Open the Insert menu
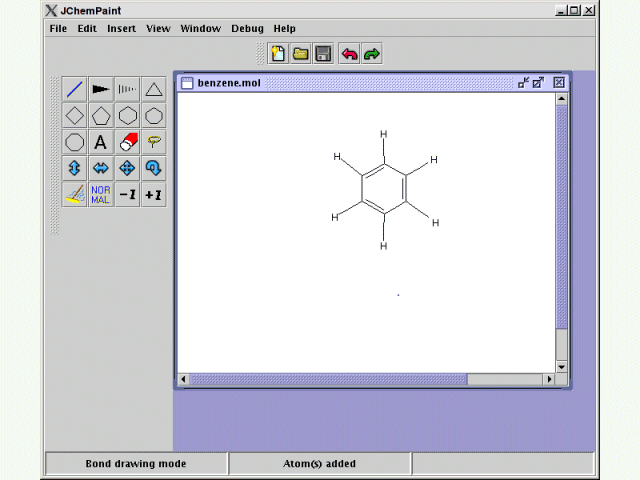640x480 pixels. click(122, 29)
